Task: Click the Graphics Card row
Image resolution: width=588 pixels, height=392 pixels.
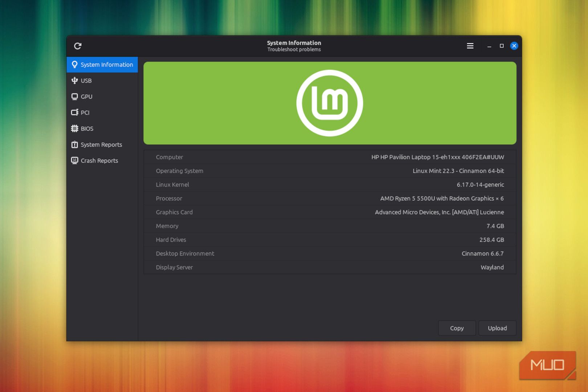Action: point(330,212)
